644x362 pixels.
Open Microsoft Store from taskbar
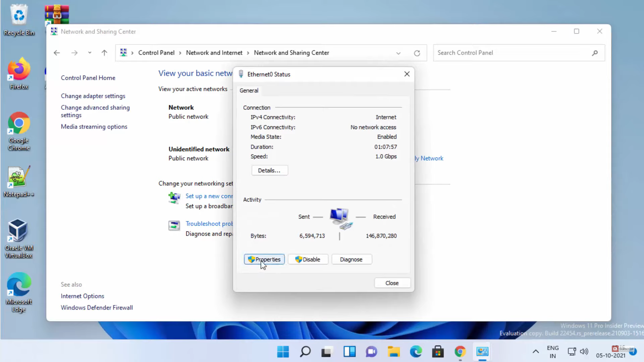point(438,352)
